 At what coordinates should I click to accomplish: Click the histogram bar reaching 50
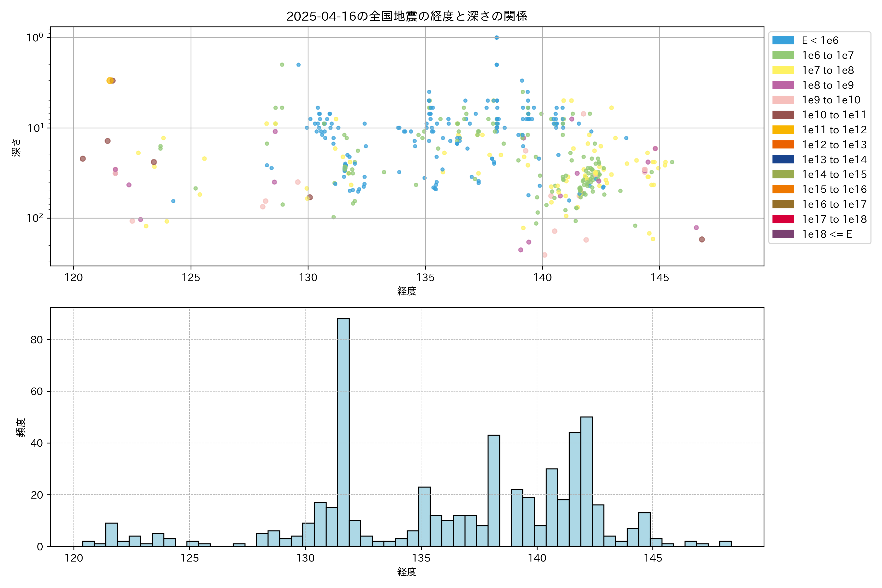[587, 481]
